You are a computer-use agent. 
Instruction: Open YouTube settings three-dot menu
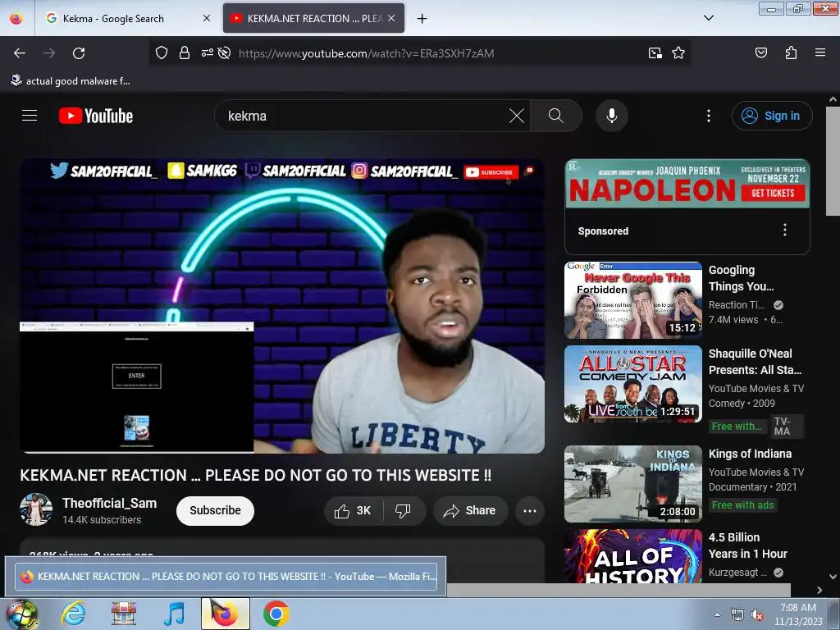[708, 116]
